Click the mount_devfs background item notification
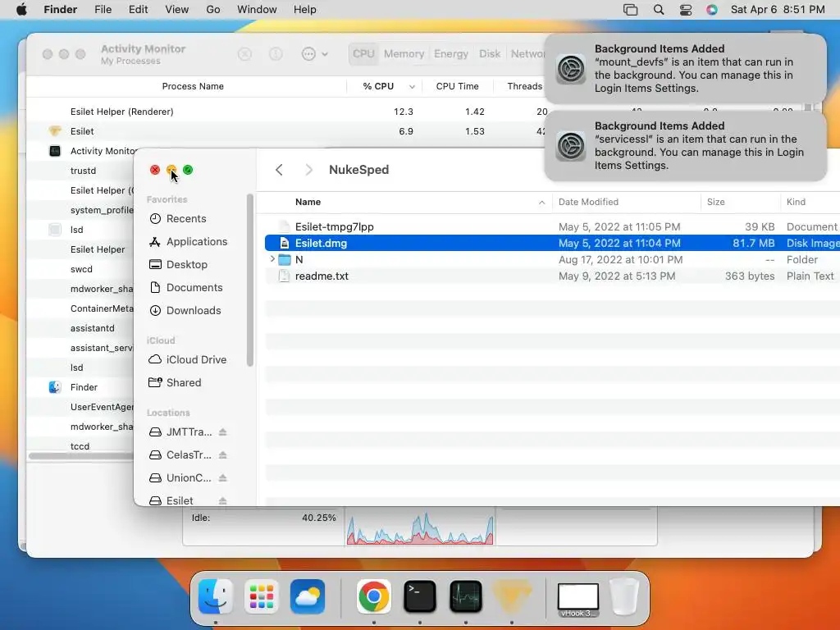 [x=685, y=69]
